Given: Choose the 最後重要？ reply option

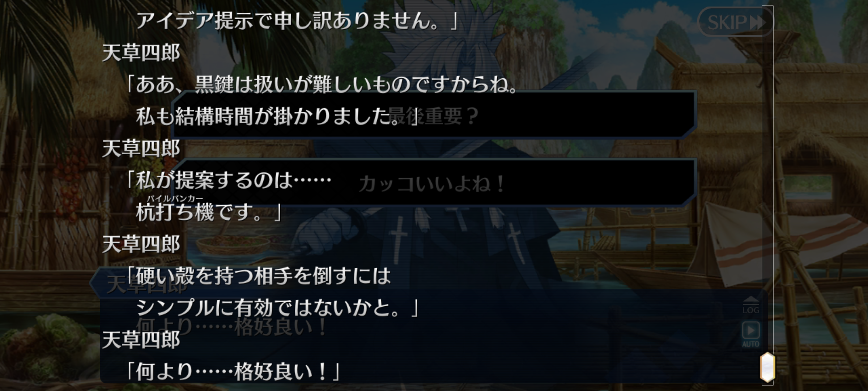Looking at the screenshot, I should point(434,115).
